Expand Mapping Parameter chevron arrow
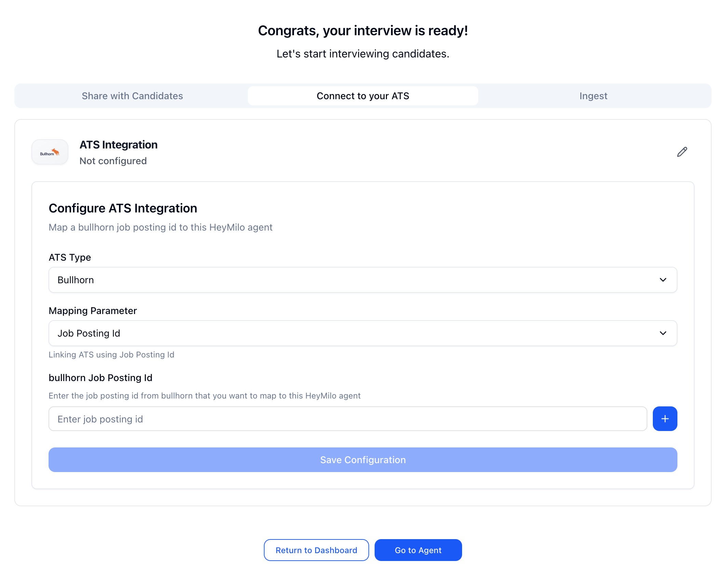Viewport: 728px width, 574px height. click(663, 333)
